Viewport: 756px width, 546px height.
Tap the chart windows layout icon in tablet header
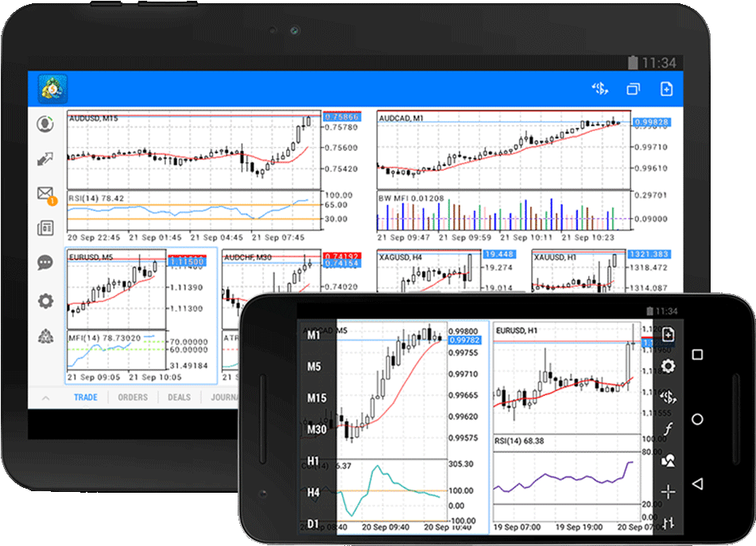point(633,89)
